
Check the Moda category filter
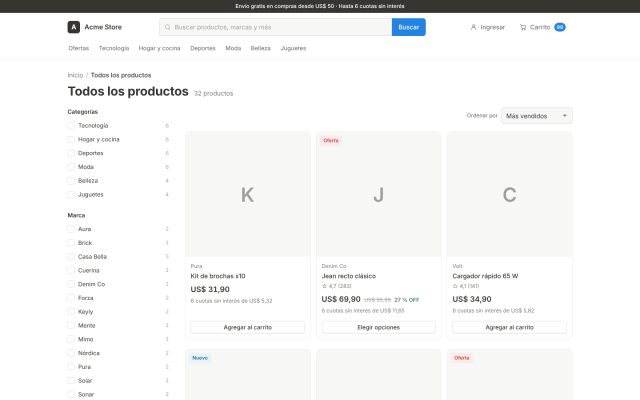coord(71,167)
